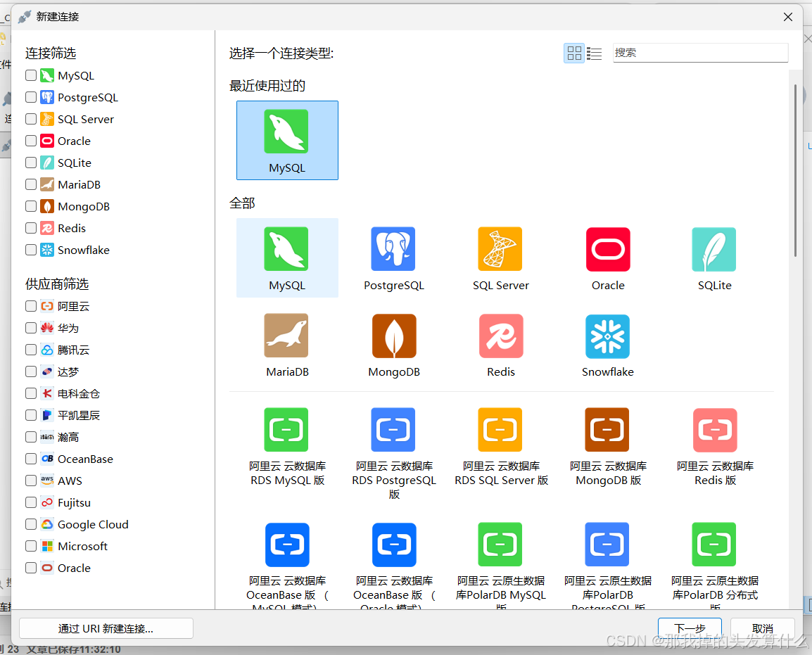Screen dimensions: 812x655
Task: Switch to grid icon view
Action: click(574, 53)
